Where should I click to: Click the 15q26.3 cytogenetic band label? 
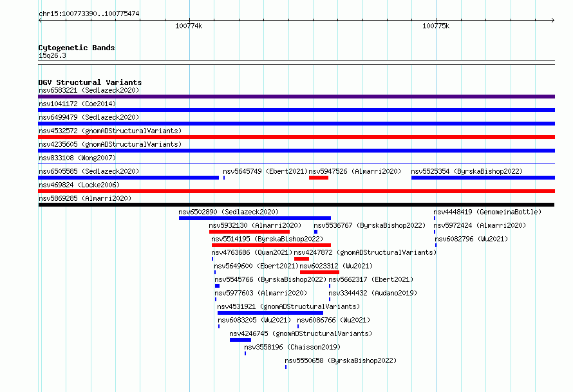pos(52,55)
